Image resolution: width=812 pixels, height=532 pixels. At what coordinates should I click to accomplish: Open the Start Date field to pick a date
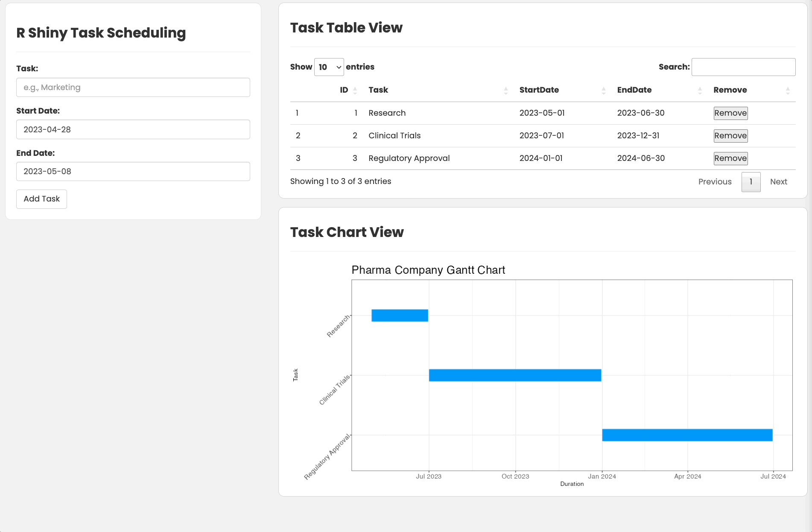click(133, 129)
